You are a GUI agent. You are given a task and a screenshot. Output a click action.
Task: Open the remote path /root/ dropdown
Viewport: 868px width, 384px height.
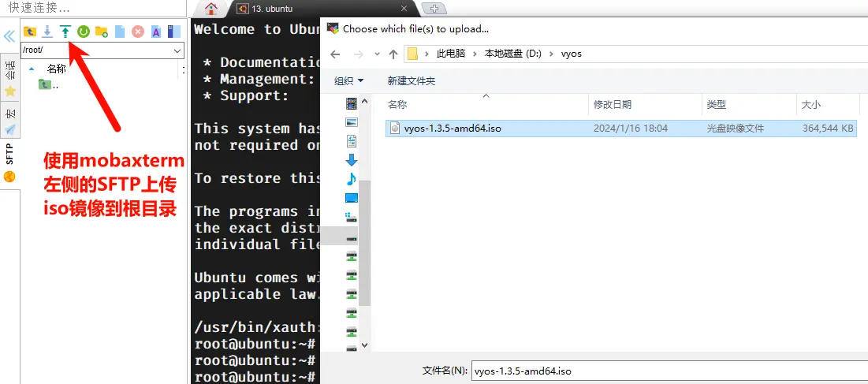(x=177, y=50)
